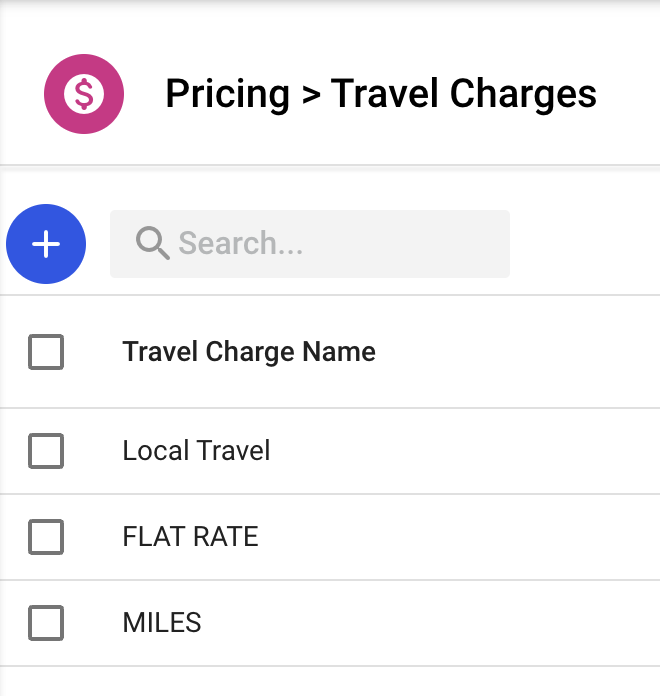
Task: Click the white plus symbol in blue circle
Action: (x=46, y=244)
